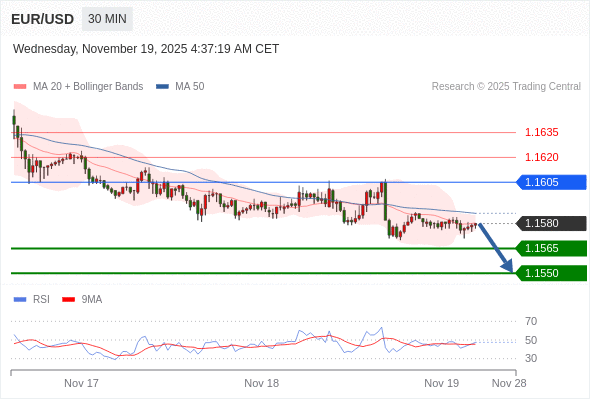Click the Nov 19 date axis label
Image resolution: width=590 pixels, height=400 pixels.
click(441, 383)
